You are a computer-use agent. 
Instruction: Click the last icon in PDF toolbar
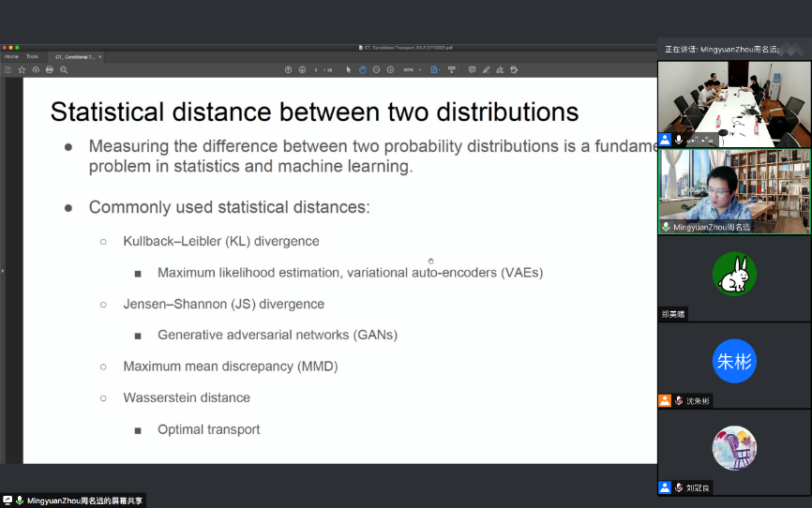click(x=514, y=70)
